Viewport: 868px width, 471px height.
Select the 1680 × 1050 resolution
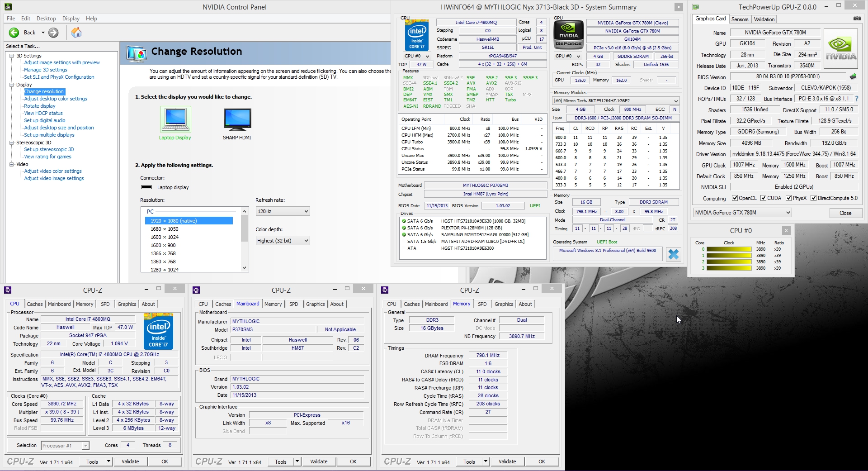[165, 229]
